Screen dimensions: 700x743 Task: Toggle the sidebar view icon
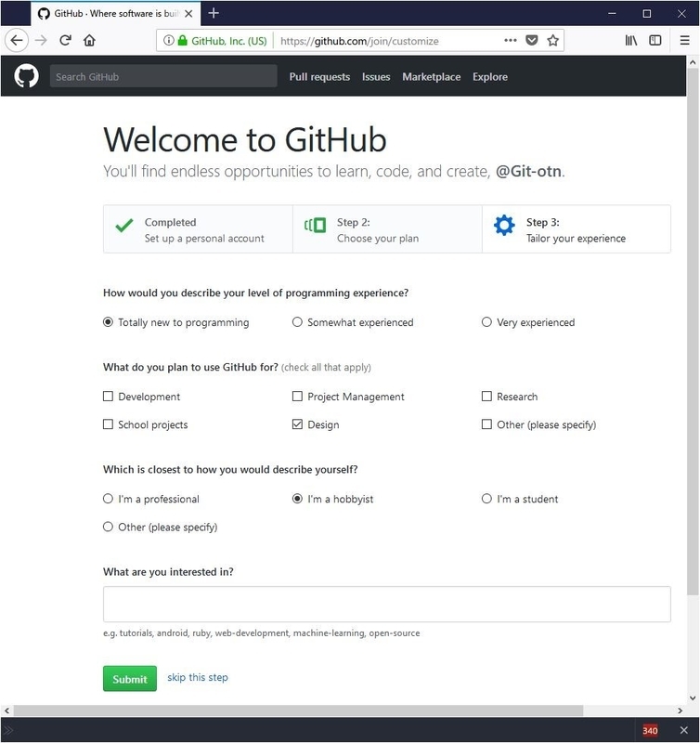tap(655, 41)
